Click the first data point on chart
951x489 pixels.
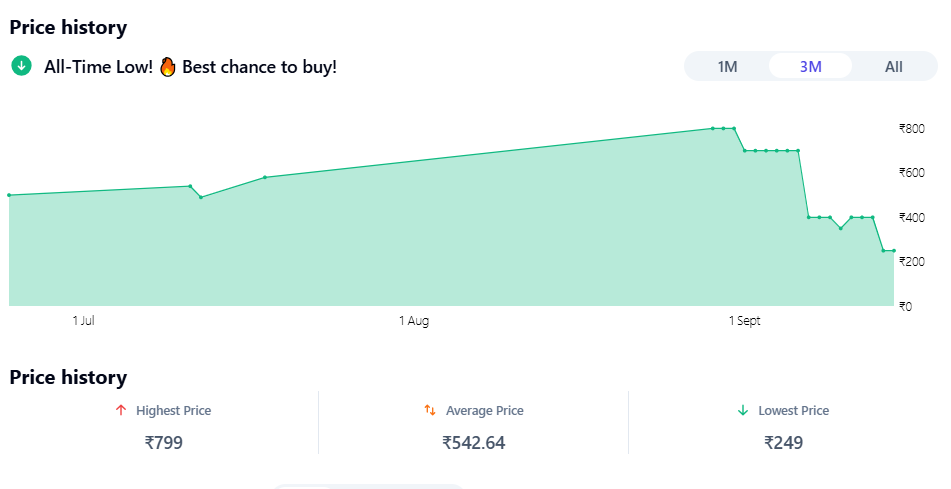pyautogui.click(x=9, y=195)
